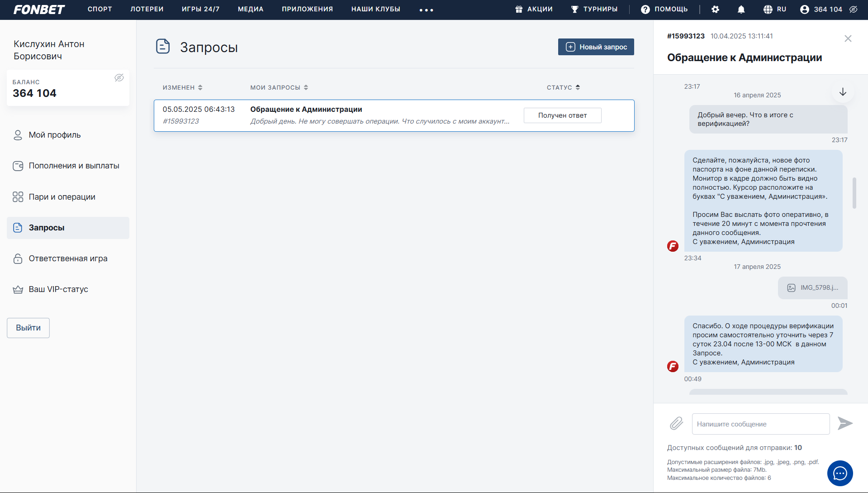
Task: Click the send message arrow icon
Action: (x=844, y=424)
